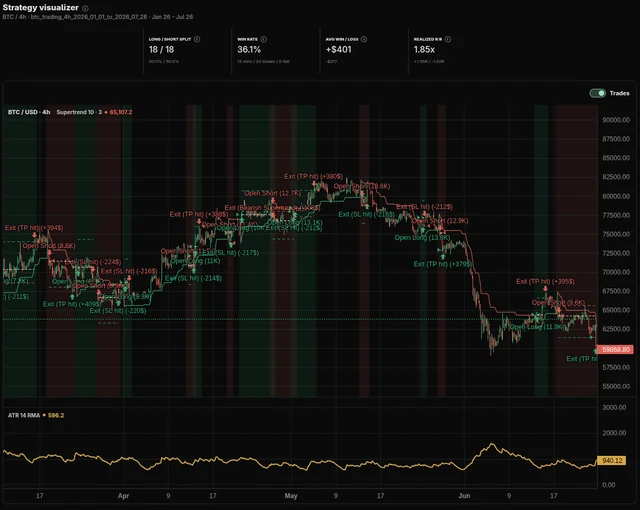Viewport: 640px width, 510px height.
Task: Click the May date axis label
Action: tap(291, 496)
